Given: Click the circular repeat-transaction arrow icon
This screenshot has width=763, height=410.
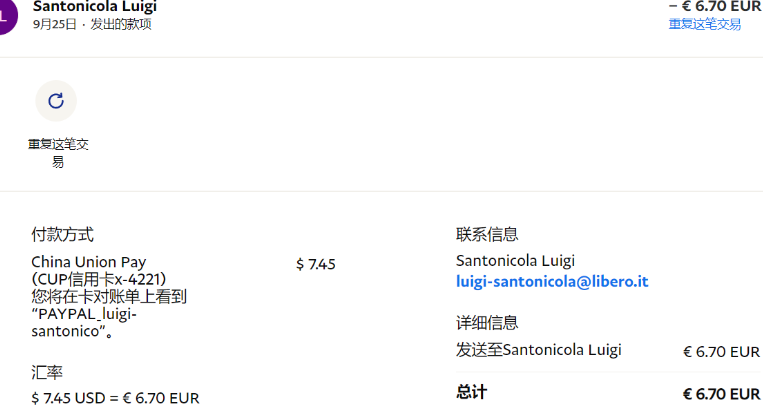Looking at the screenshot, I should coord(56,101).
